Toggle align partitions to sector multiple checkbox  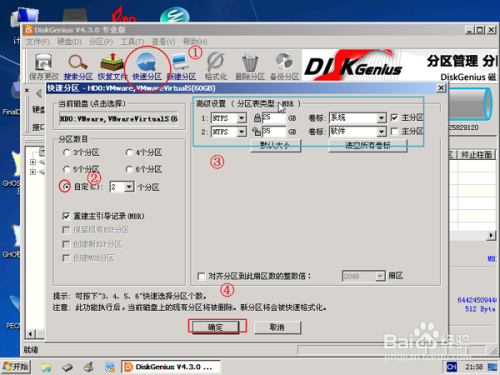click(201, 276)
